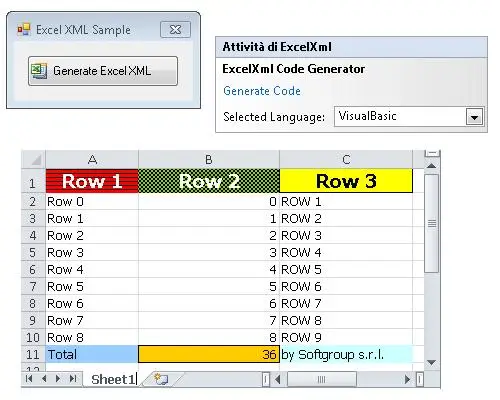Jump to last sheet navigation arrow
Image resolution: width=500 pixels, height=400 pixels.
(x=73, y=379)
